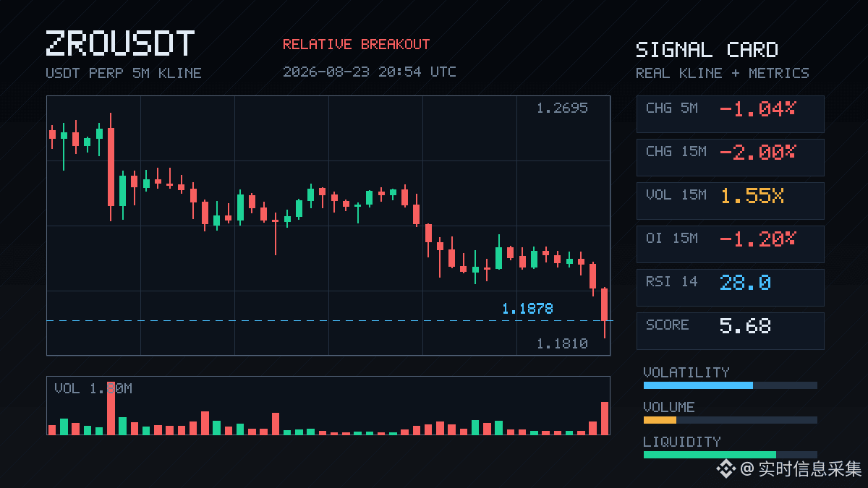Click the LIQUIDITY label
The width and height of the screenshot is (868, 488).
click(682, 442)
